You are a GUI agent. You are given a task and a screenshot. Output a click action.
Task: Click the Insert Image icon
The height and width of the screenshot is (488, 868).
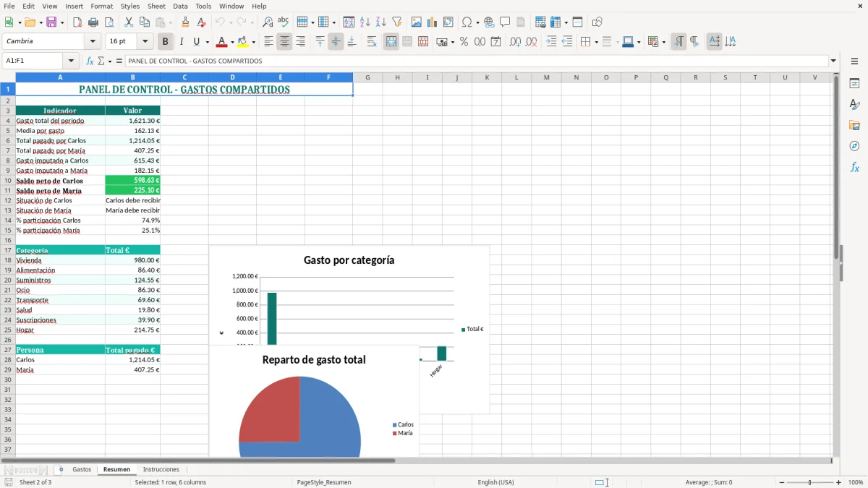click(x=417, y=22)
